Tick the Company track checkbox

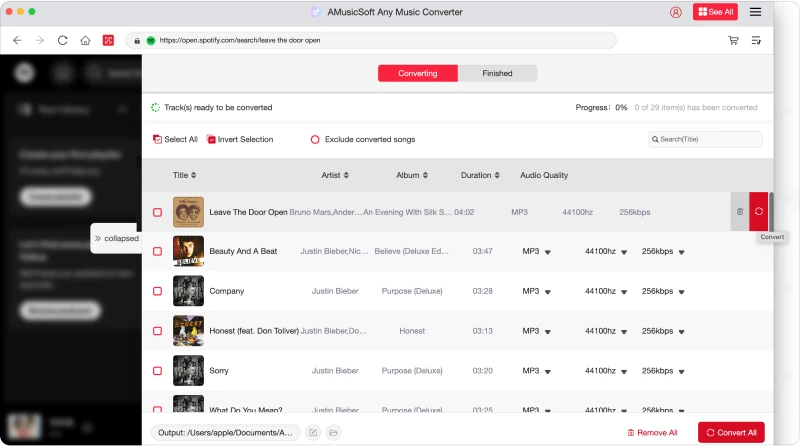(157, 291)
